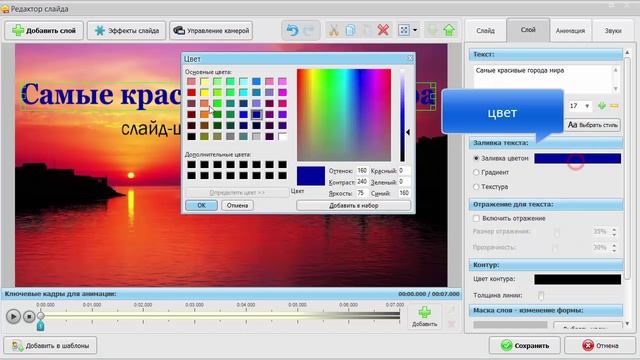Click the text field with Самые красивые города мира

[543, 79]
